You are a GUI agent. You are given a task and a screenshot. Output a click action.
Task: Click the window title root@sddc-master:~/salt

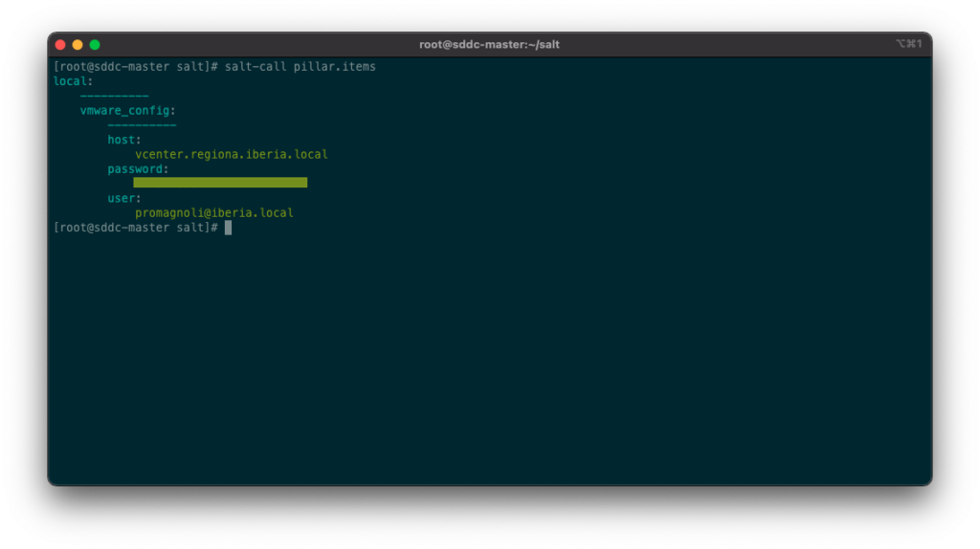point(489,45)
